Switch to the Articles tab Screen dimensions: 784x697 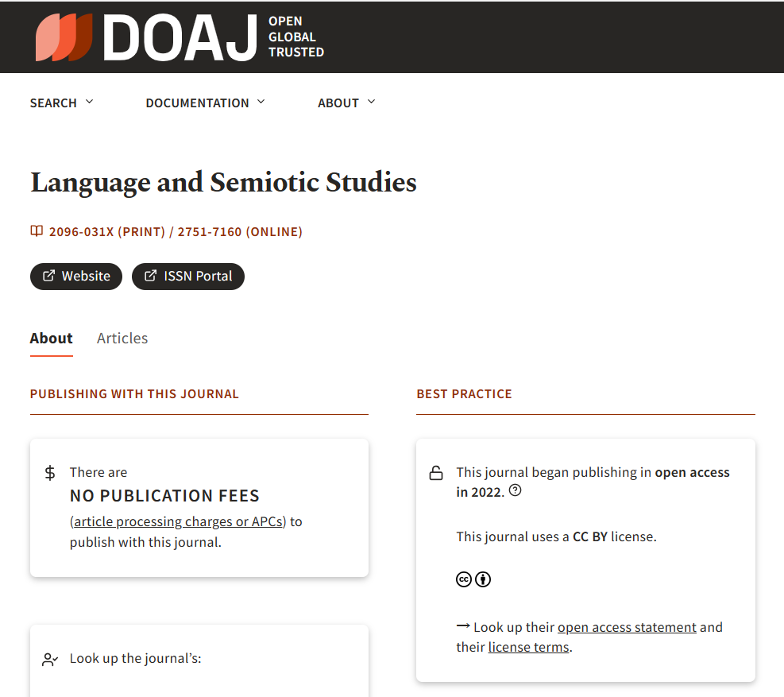click(122, 339)
